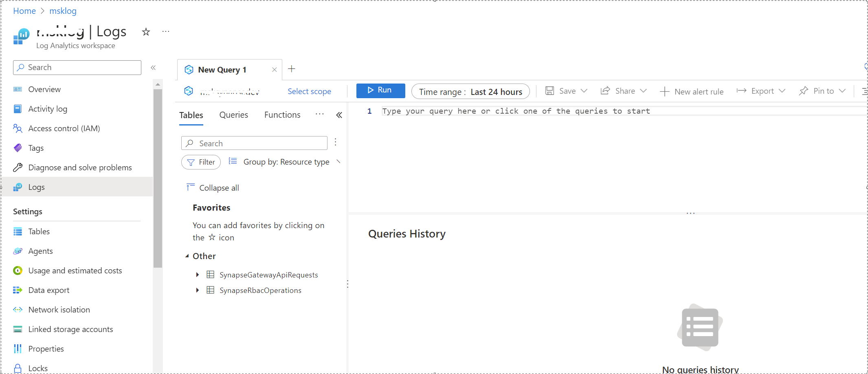The height and width of the screenshot is (374, 868).
Task: Open Activity log in the sidebar
Action: click(x=48, y=109)
